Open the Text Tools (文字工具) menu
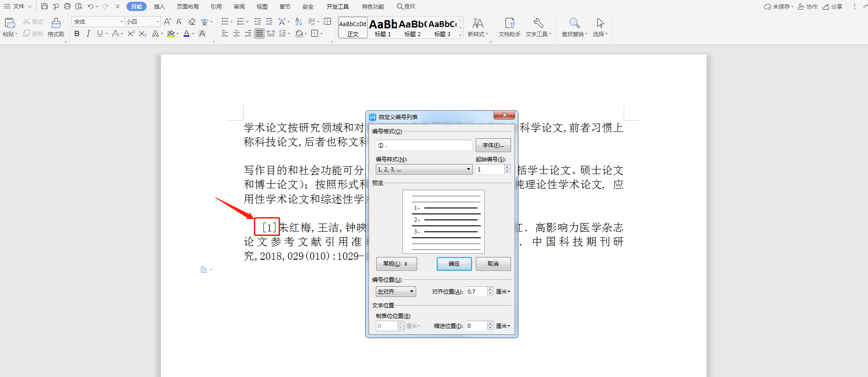This screenshot has width=868, height=377. click(538, 27)
